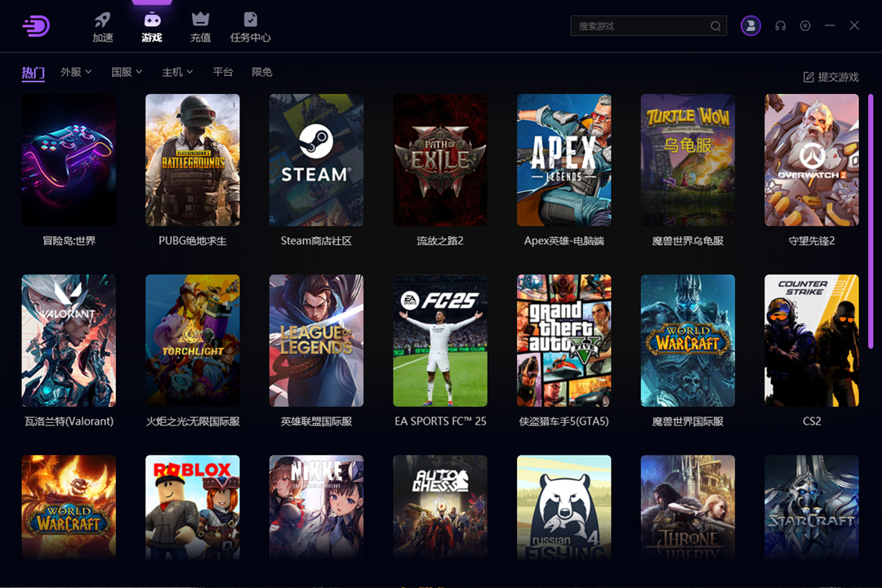882x588 pixels.
Task: Close the window
Action: pyautogui.click(x=854, y=26)
